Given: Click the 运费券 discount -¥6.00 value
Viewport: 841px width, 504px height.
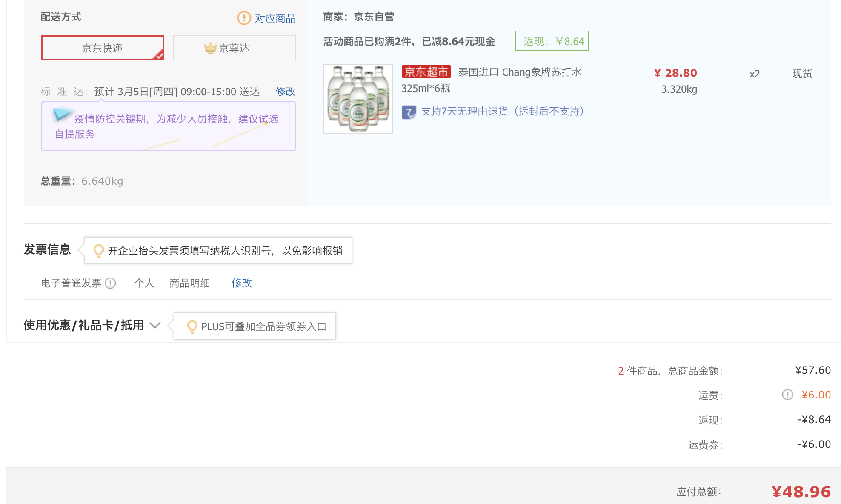Looking at the screenshot, I should tap(814, 444).
